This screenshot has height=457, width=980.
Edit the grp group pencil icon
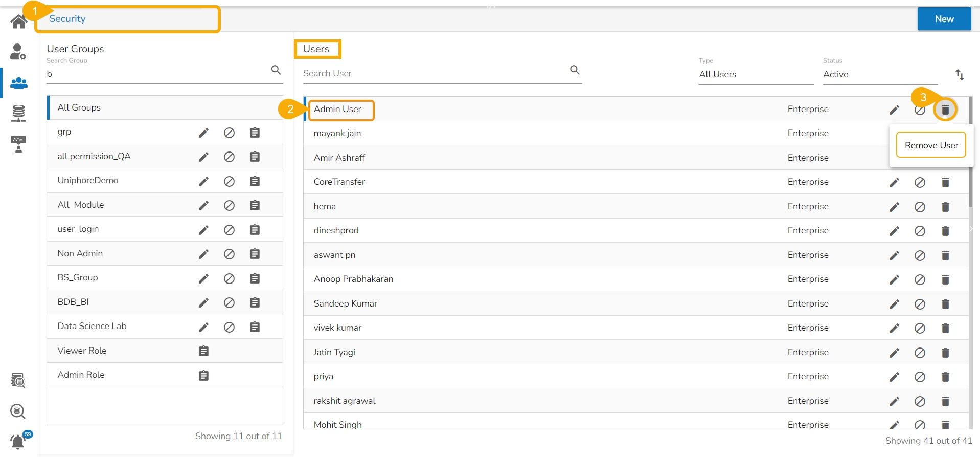coord(203,133)
